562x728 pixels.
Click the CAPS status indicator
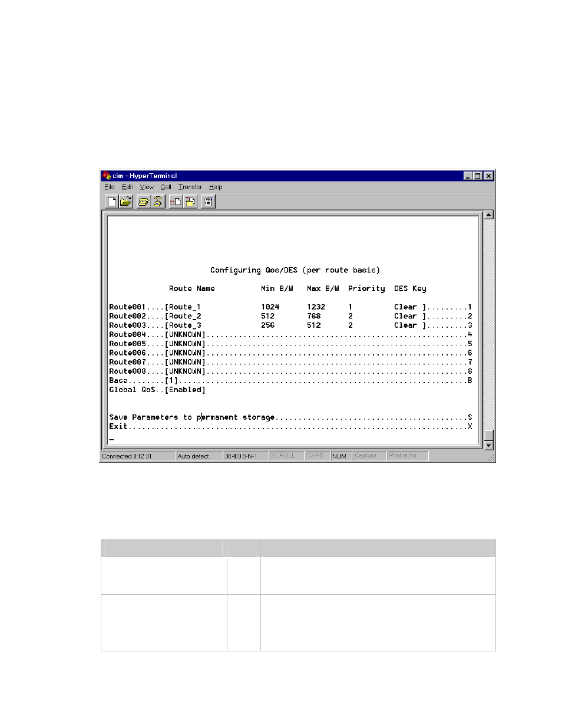pos(318,456)
